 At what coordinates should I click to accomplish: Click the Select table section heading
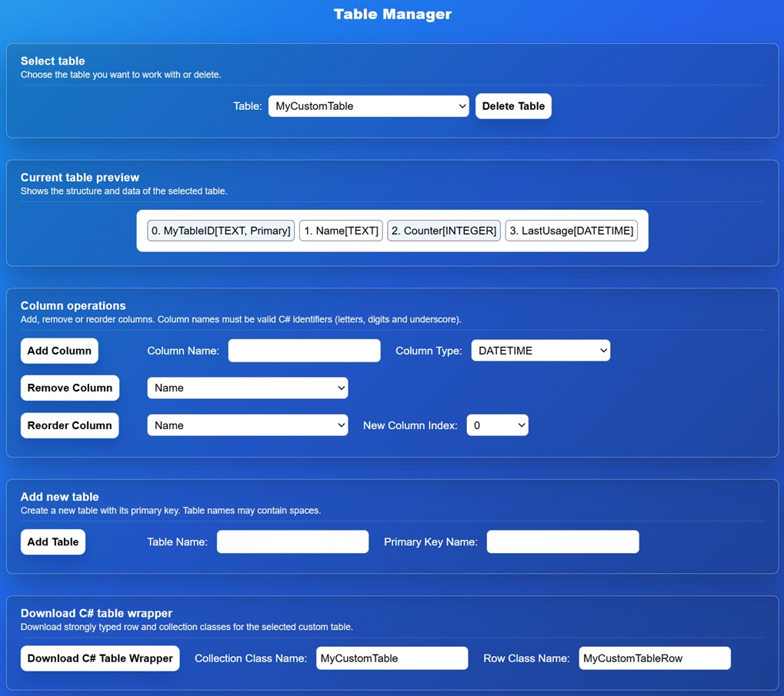pos(52,61)
